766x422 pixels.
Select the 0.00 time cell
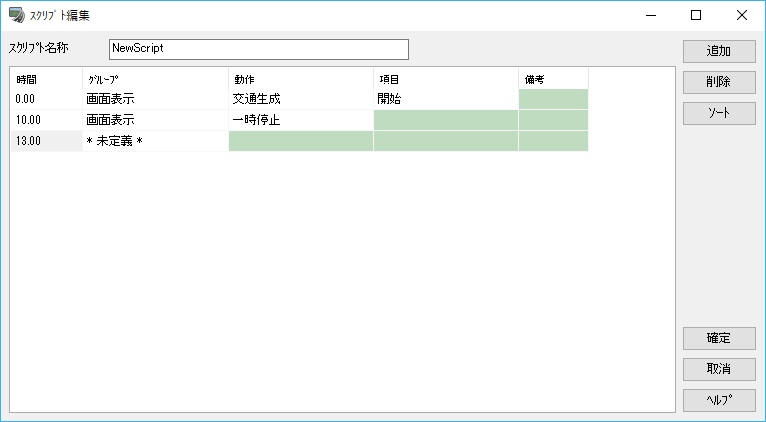coord(46,99)
